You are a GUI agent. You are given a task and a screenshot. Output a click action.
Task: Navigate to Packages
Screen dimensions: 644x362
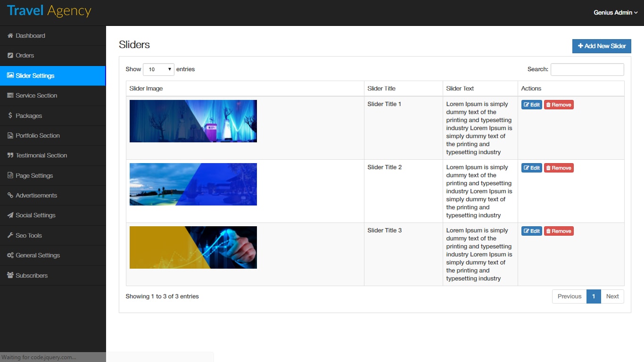(x=53, y=115)
